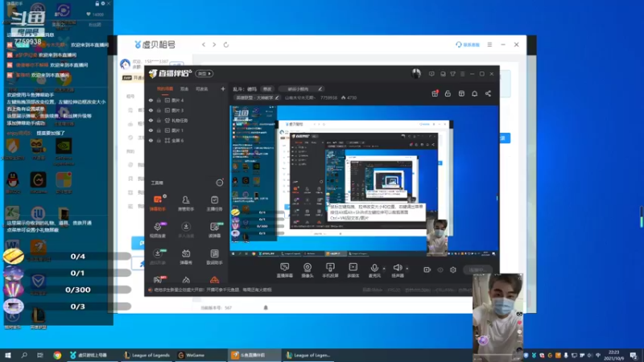Switch to League of Legends taskbar item
The width and height of the screenshot is (644, 362).
pos(147,355)
